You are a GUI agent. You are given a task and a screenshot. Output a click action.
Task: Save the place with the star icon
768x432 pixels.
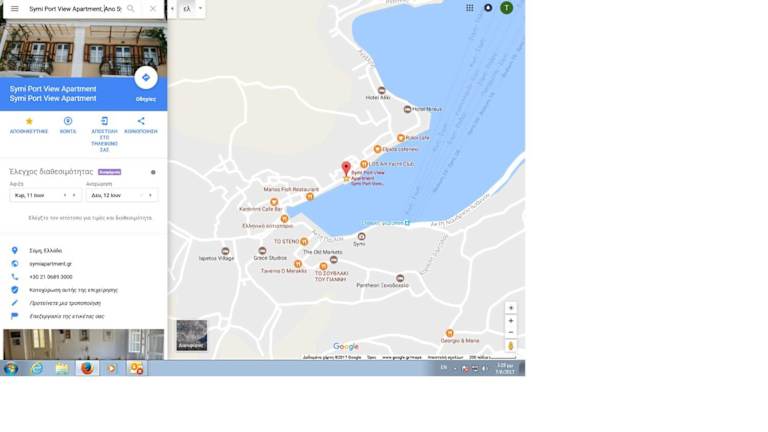[x=29, y=121]
